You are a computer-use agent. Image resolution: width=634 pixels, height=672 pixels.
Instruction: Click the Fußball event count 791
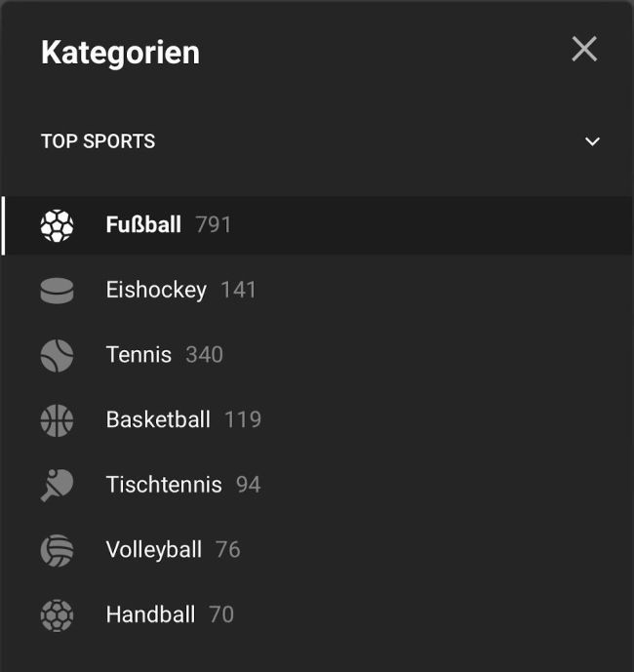(x=214, y=225)
